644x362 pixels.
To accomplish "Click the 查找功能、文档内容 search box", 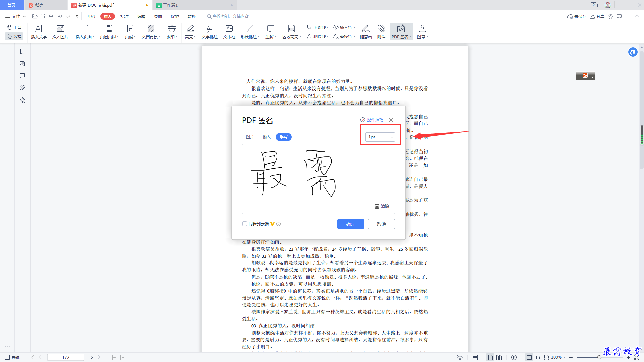I will (x=228, y=16).
